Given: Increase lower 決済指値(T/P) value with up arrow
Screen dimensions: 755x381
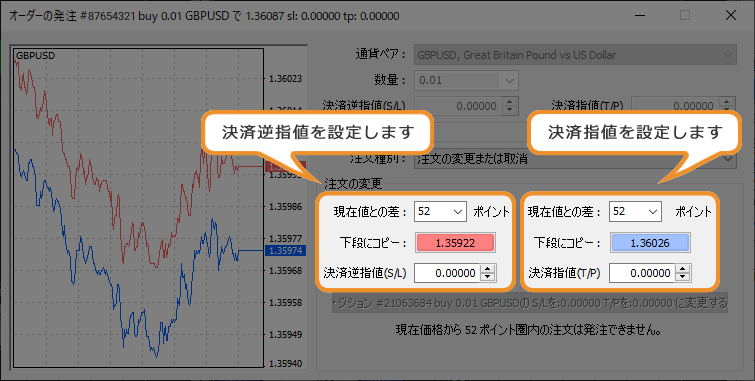Looking at the screenshot, I should coord(682,269).
